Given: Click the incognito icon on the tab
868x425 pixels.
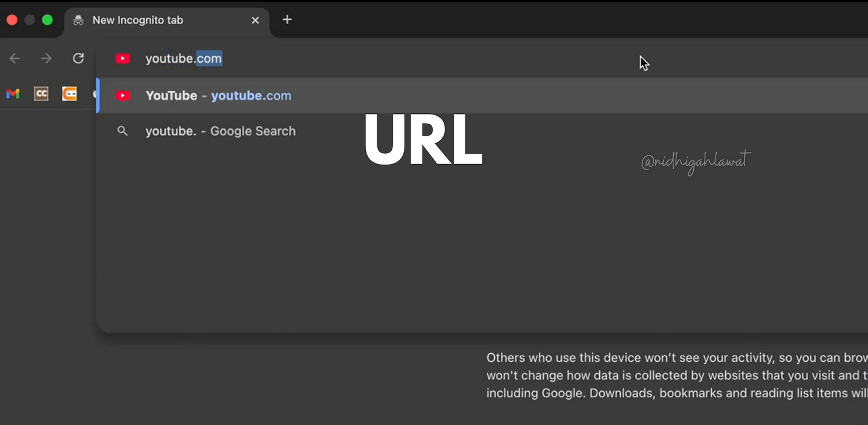Looking at the screenshot, I should click(78, 20).
